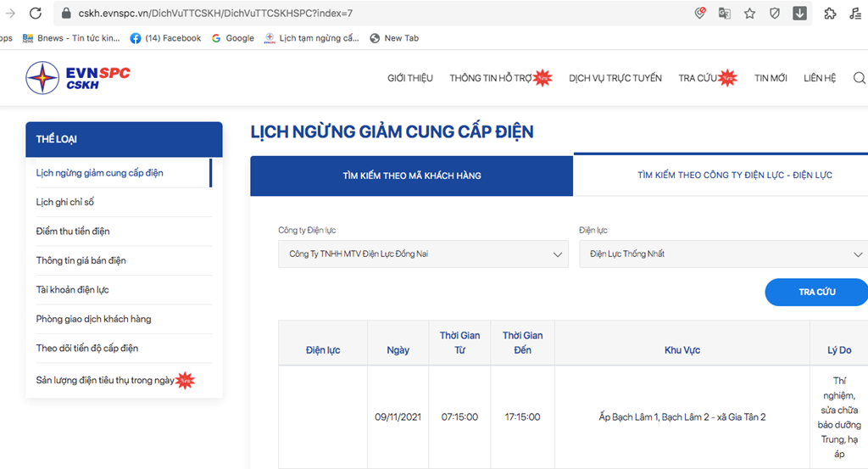The image size is (868, 469).
Task: Switch to TÌM KIẾM THEO MÃ KHÁCH HÀNG tab
Action: 411,176
